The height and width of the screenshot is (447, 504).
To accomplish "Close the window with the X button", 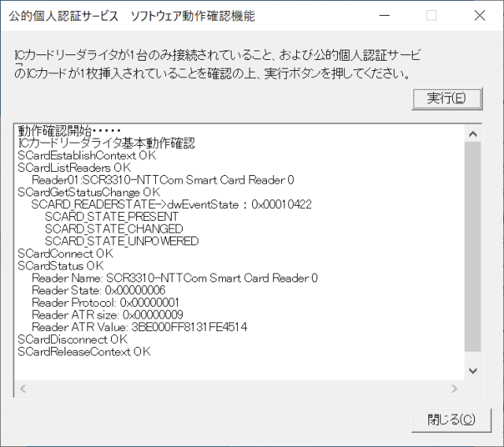I will coord(480,16).
